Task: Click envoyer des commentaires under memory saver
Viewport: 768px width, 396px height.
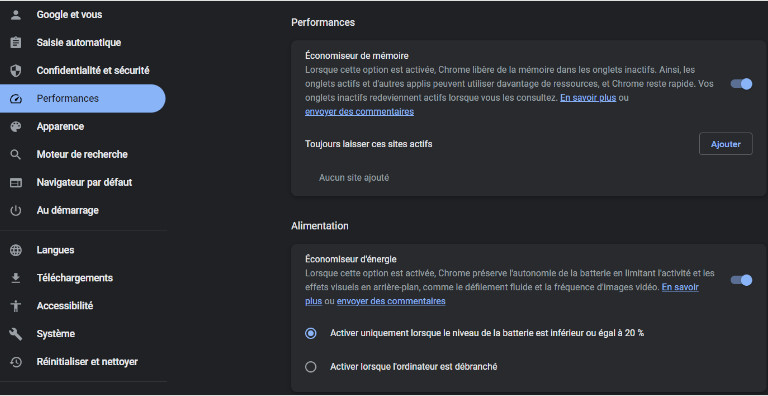Action: tap(359, 112)
